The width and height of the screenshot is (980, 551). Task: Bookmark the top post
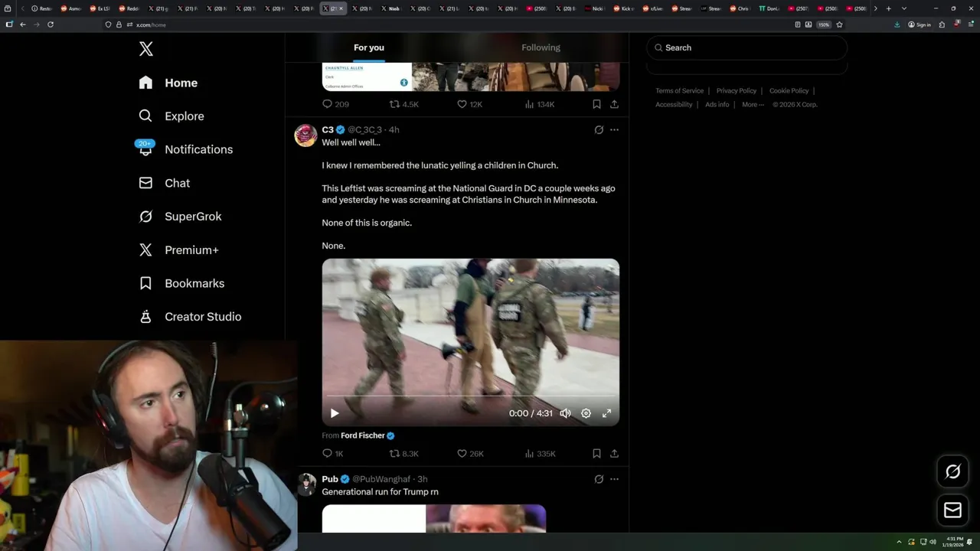596,104
